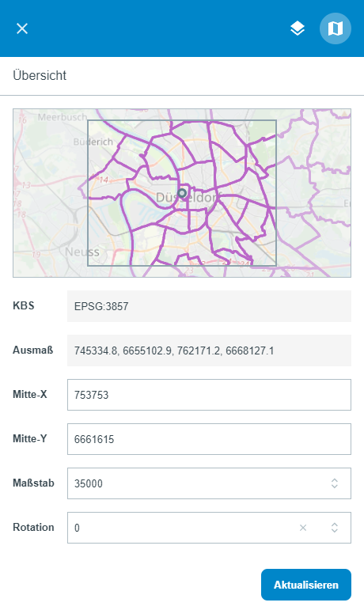Clear the Rotation field value
The height and width of the screenshot is (610, 364).
pyautogui.click(x=303, y=528)
